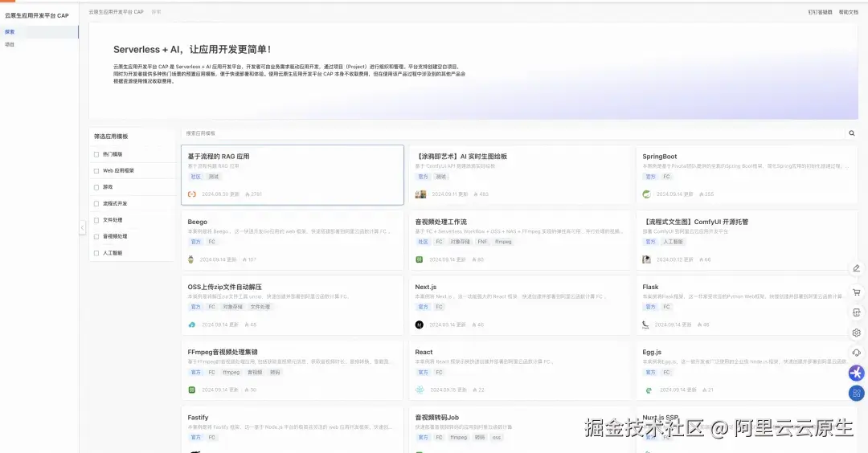868x453 pixels.
Task: Open the SpringBoot template title
Action: coord(659,157)
